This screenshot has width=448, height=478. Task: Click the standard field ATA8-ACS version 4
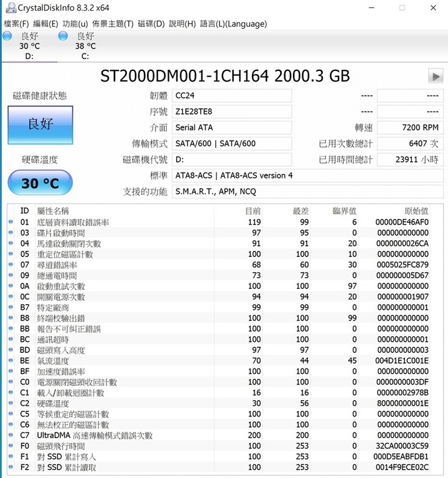[x=307, y=176]
